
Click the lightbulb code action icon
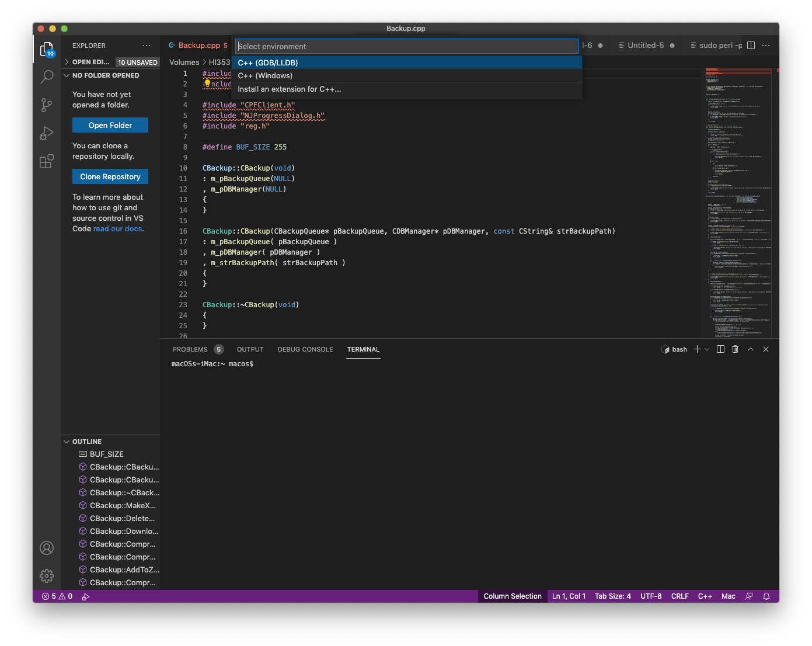[207, 84]
